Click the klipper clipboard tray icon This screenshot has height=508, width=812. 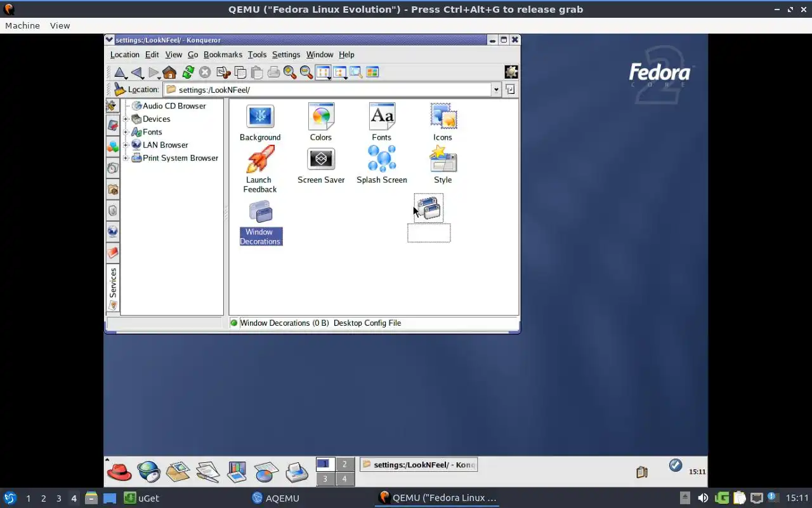point(641,472)
